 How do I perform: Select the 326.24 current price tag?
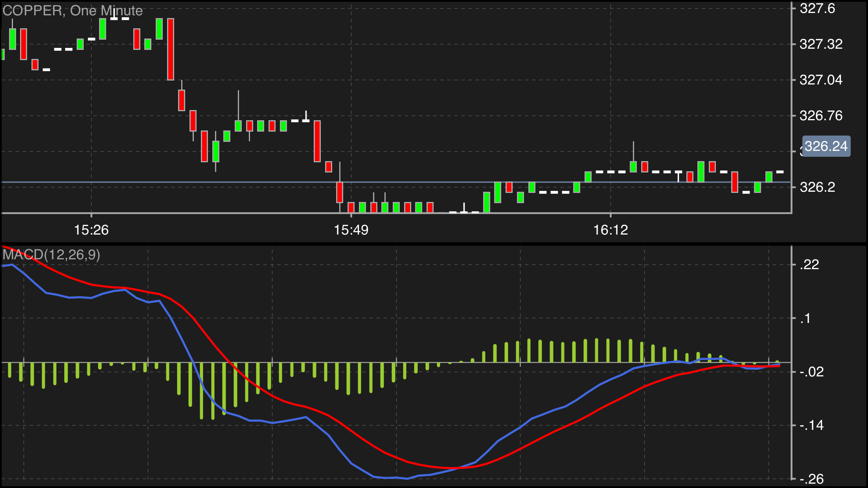826,146
